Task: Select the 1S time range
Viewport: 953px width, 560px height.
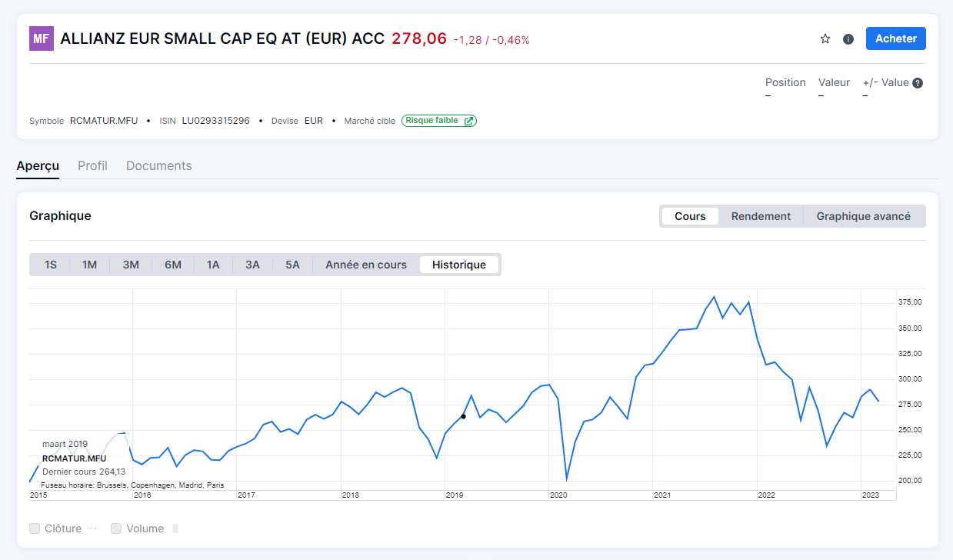Action: (51, 265)
